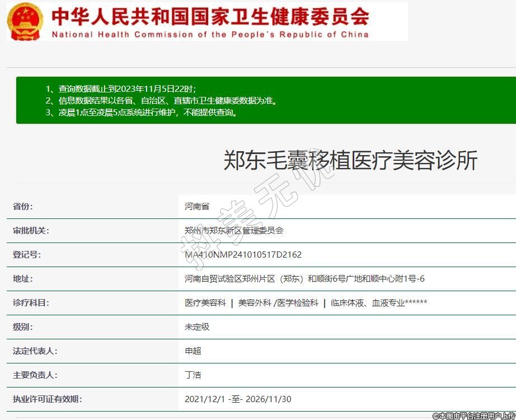The height and width of the screenshot is (420, 516).
Task: Click the 郑州市郑东新区管理委员会 approval authority value
Action: click(x=234, y=231)
